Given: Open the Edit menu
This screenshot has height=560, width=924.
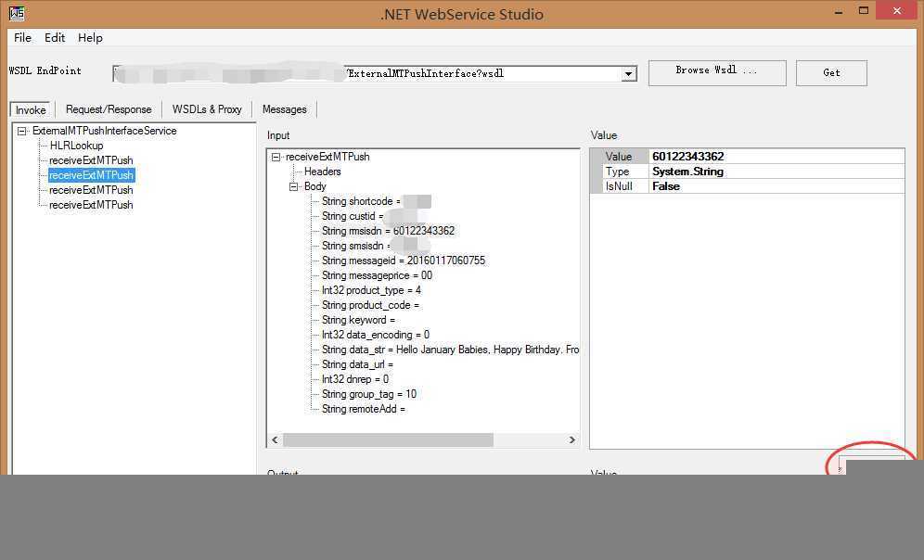Looking at the screenshot, I should click(x=55, y=38).
